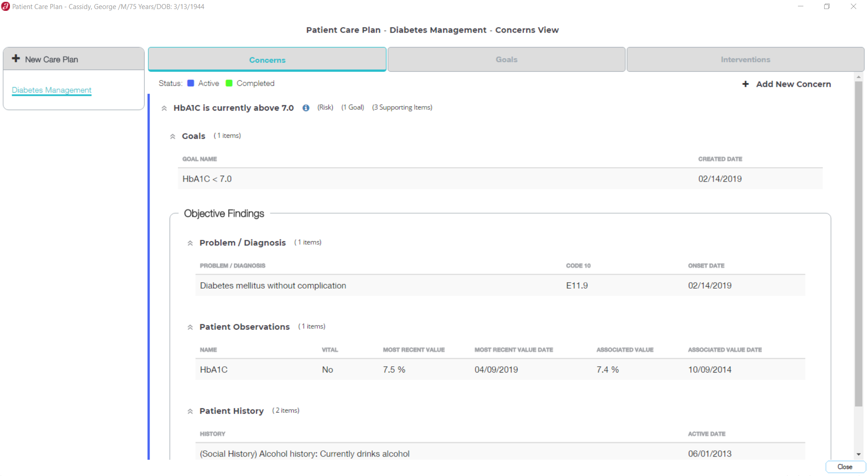
Task: Collapse the HbA1C concern section
Action: pyautogui.click(x=164, y=108)
